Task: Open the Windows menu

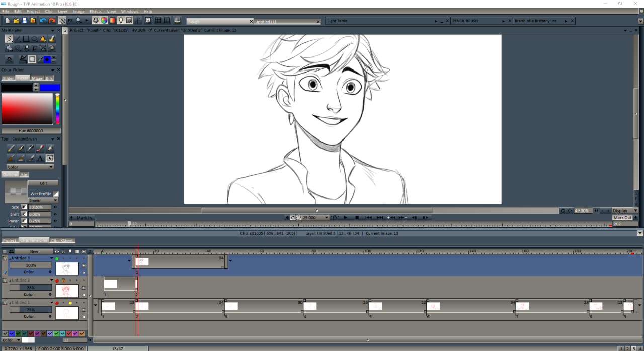Action: 130,11
